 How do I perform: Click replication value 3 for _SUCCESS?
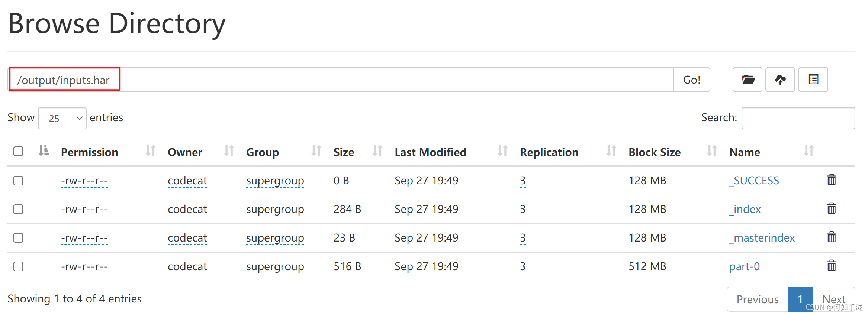pos(523,181)
